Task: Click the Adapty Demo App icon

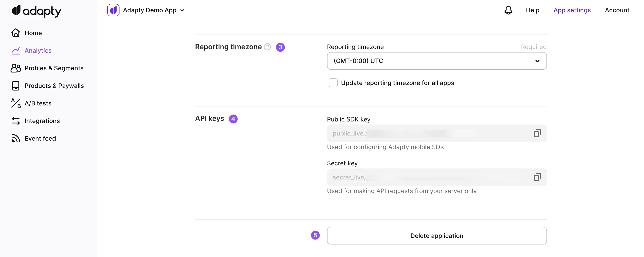Action: pyautogui.click(x=113, y=10)
